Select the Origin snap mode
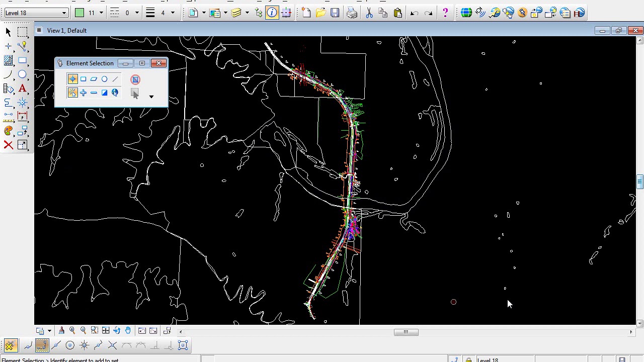 pos(84,345)
